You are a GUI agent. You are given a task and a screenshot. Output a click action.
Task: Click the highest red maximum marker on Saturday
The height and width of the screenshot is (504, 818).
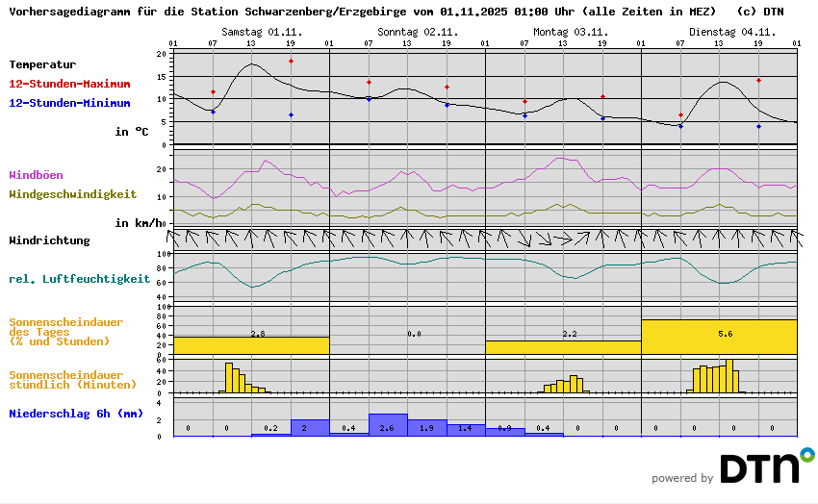click(291, 62)
